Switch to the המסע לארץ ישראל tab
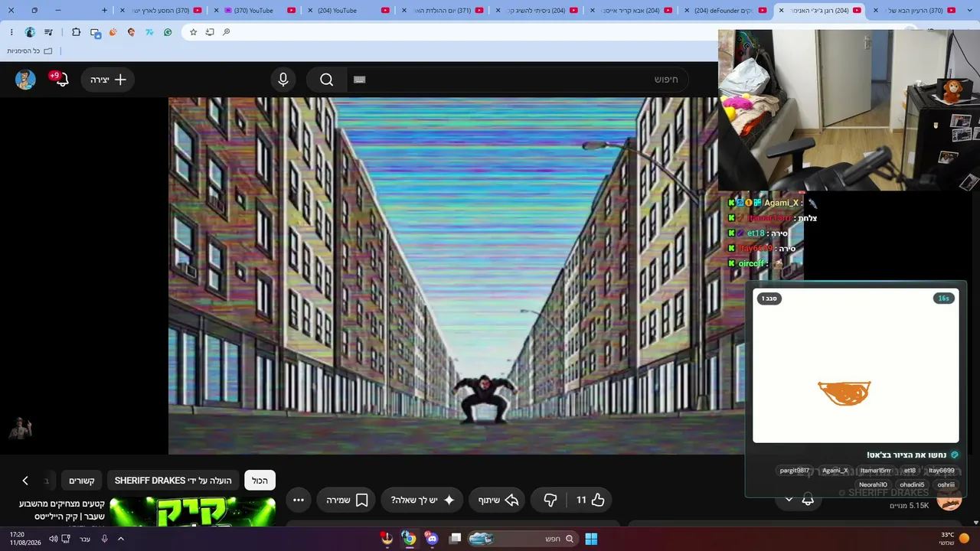This screenshot has width=980, height=551. pos(159,10)
